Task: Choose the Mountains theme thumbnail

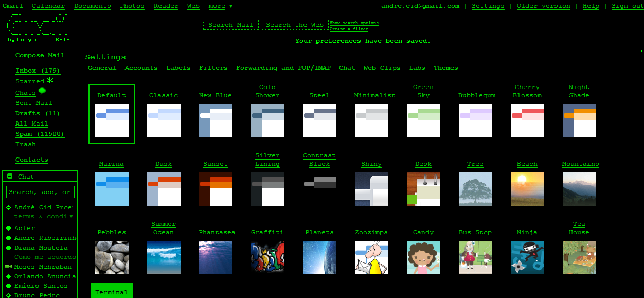Action: click(x=579, y=189)
